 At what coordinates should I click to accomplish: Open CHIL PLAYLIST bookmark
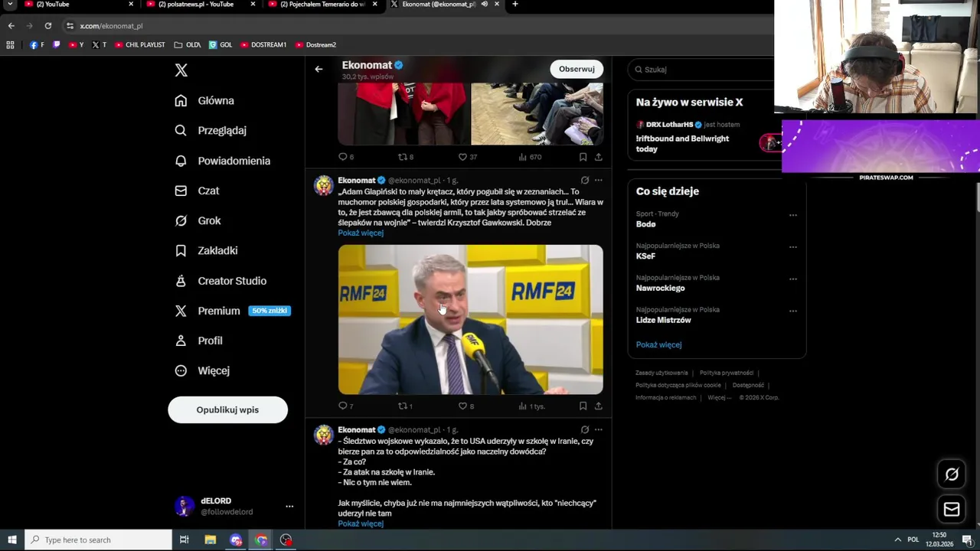coord(140,45)
